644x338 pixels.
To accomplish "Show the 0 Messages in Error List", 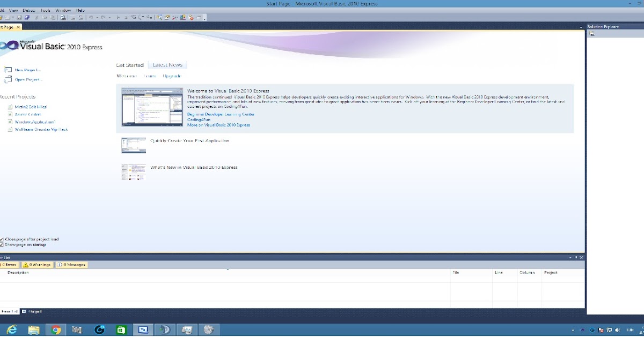I will point(70,264).
